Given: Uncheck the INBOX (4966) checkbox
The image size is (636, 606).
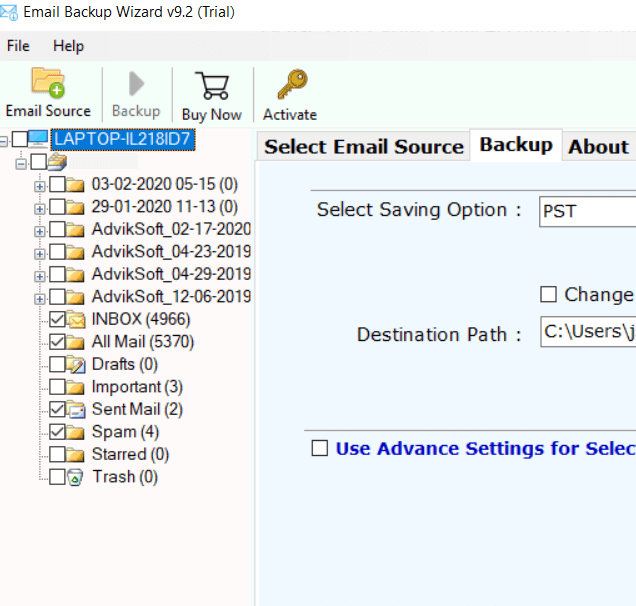Looking at the screenshot, I should pos(57,320).
